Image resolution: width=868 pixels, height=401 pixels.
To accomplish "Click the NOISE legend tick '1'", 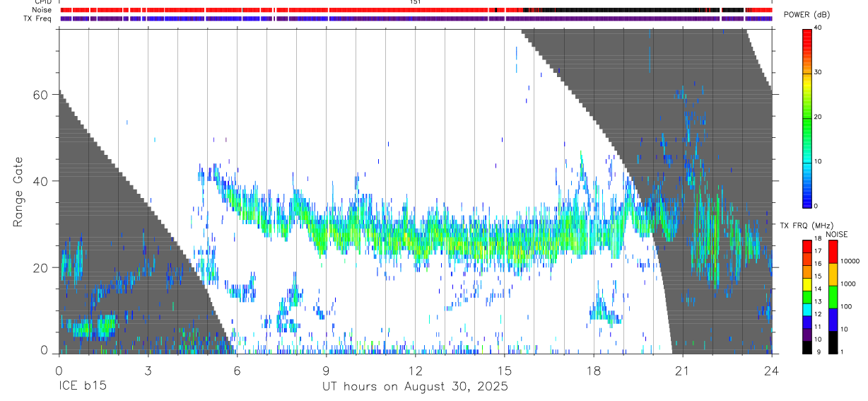I will (x=843, y=351).
